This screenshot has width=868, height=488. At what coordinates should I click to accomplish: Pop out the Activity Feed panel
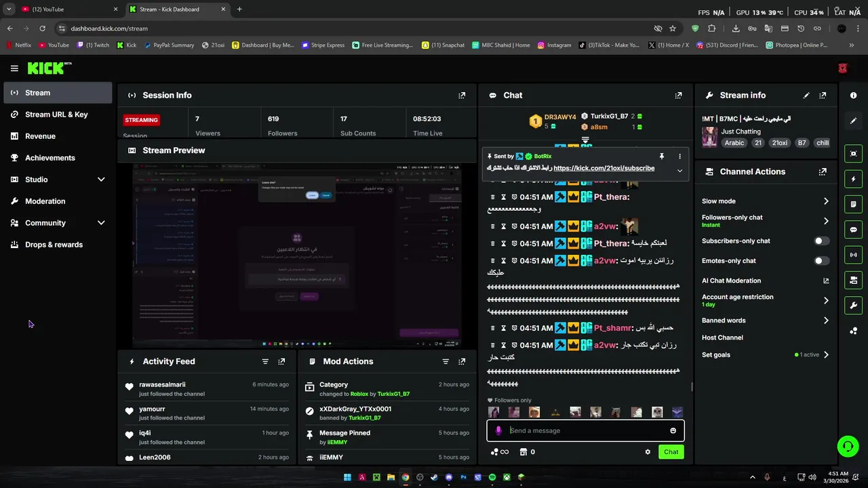point(281,362)
